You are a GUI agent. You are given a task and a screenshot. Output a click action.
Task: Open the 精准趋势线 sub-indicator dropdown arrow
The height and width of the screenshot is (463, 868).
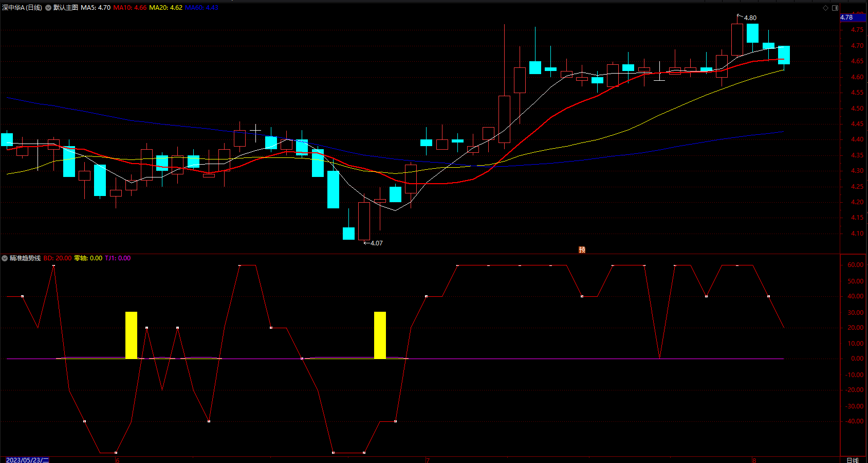(5, 258)
